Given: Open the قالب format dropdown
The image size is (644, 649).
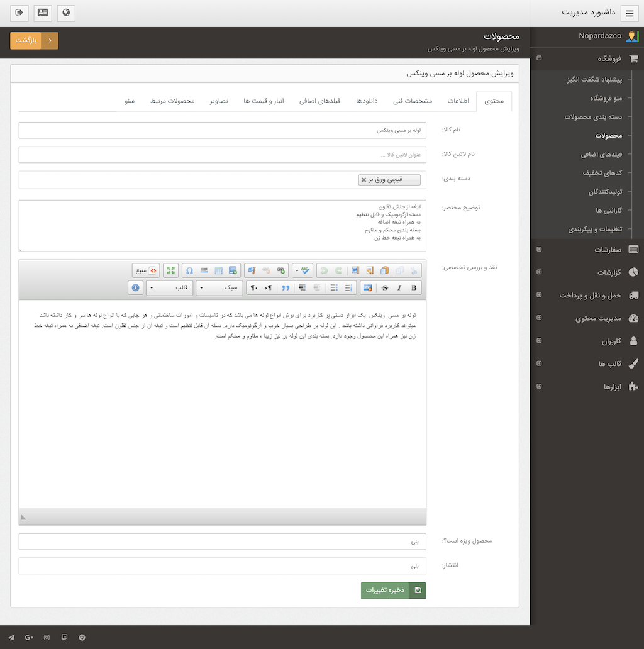Looking at the screenshot, I should (169, 288).
